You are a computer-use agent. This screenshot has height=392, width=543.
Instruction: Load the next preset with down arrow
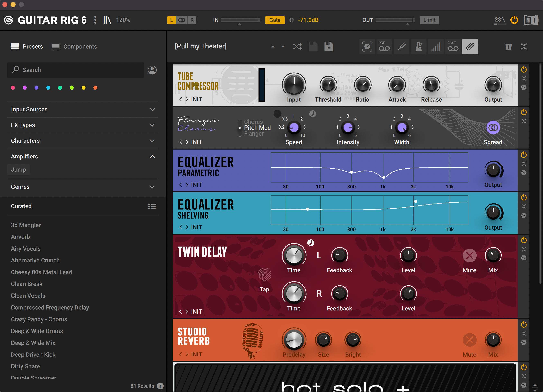point(283,47)
